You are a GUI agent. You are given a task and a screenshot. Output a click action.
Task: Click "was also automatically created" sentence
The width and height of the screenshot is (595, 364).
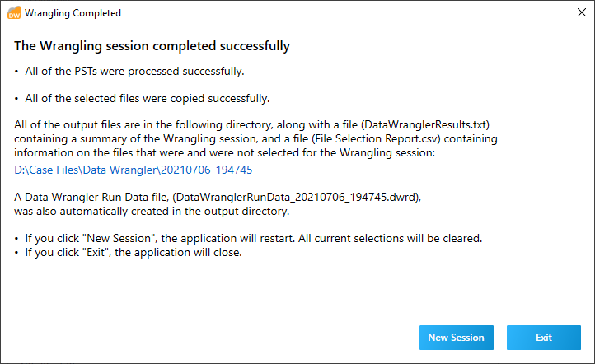click(x=152, y=211)
